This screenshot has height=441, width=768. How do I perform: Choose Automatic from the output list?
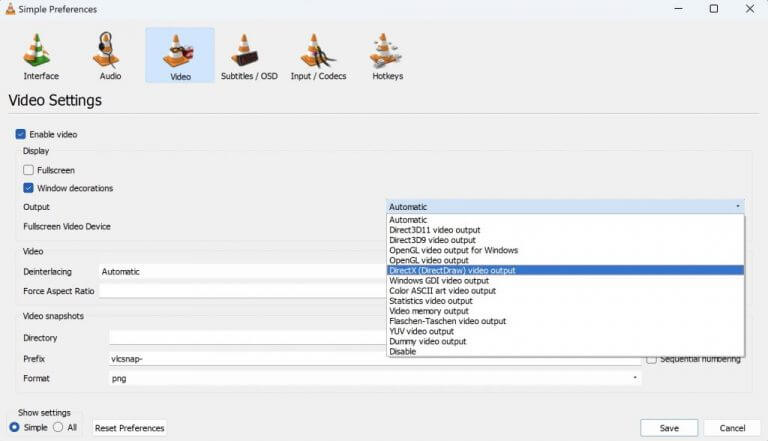(x=565, y=220)
